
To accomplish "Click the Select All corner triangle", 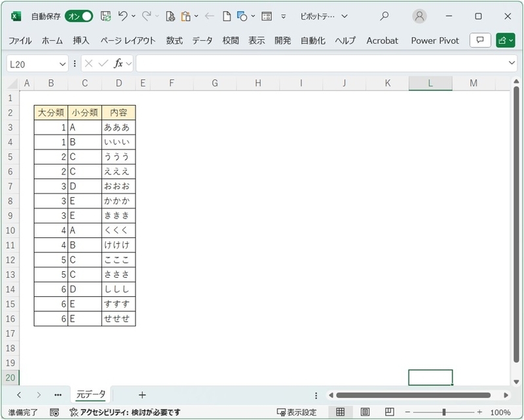I will [12, 83].
